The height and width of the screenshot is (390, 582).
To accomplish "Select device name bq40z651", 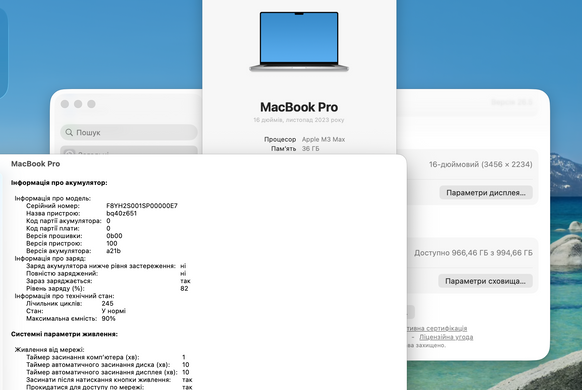I will tap(121, 213).
